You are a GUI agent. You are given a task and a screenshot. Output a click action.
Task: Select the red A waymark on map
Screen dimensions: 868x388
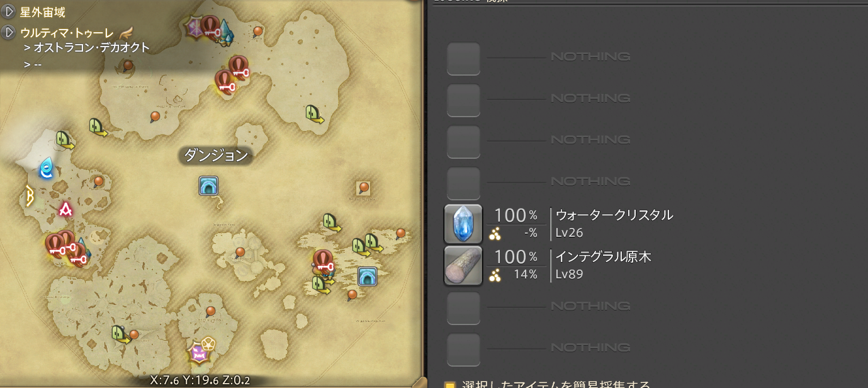(x=65, y=209)
